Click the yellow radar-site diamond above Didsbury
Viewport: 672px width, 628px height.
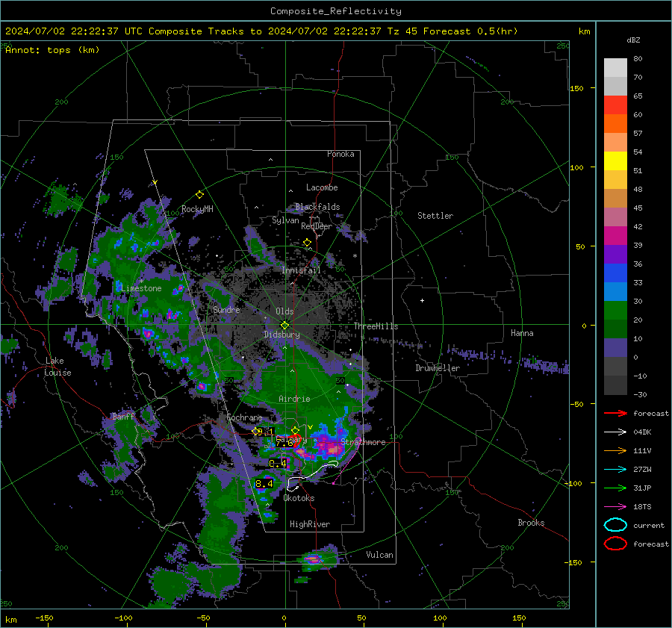(285, 326)
